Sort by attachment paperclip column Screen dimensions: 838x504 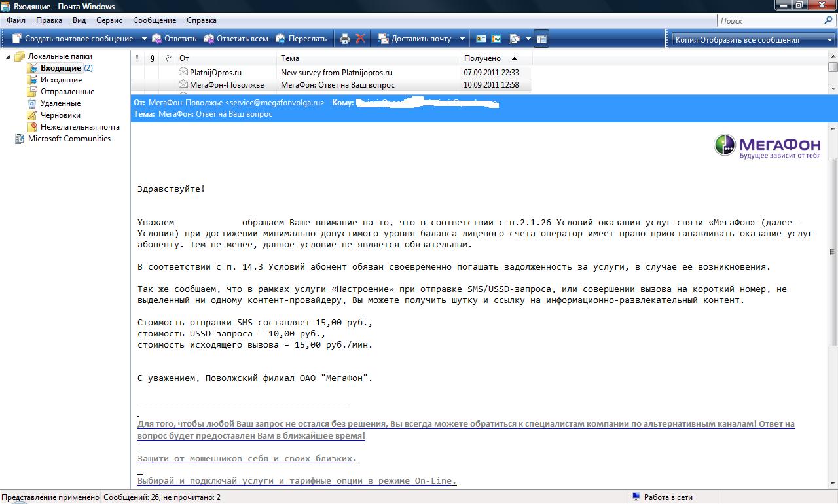tap(152, 58)
